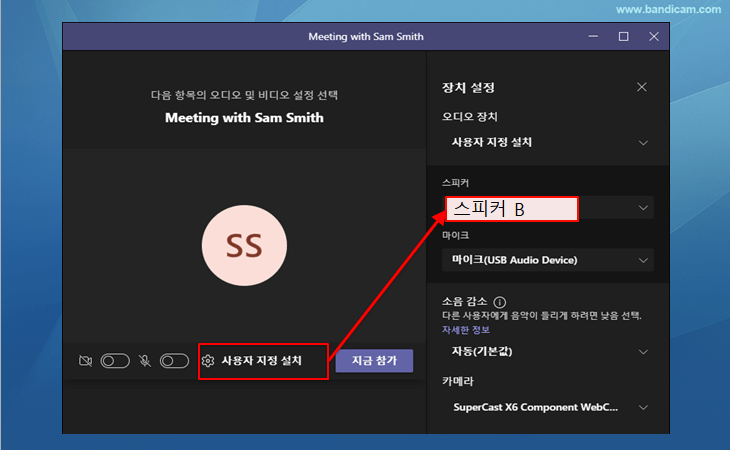This screenshot has height=450, width=730.
Task: Click the 카메라 label
Action: 458,381
